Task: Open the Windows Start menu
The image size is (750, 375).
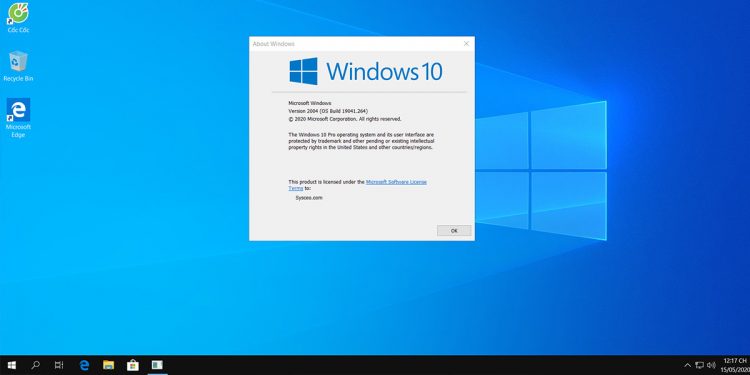Action: pyautogui.click(x=11, y=365)
